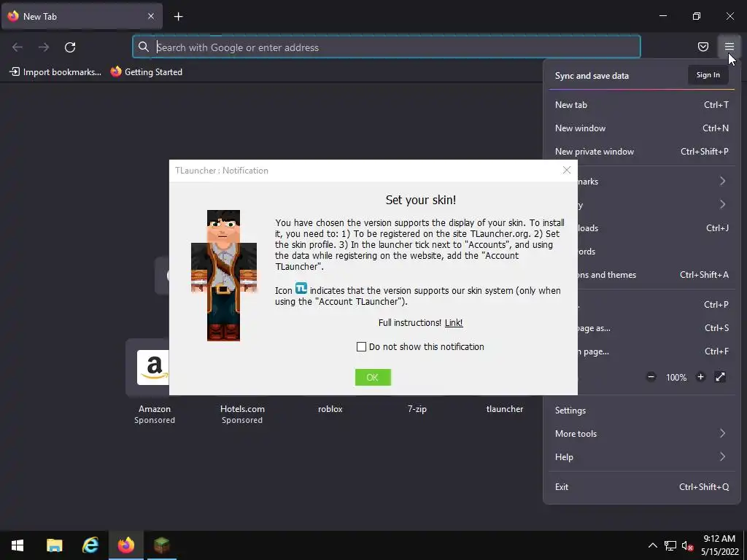Close the TLauncher notification dialog
This screenshot has width=747, height=560.
pyautogui.click(x=566, y=171)
